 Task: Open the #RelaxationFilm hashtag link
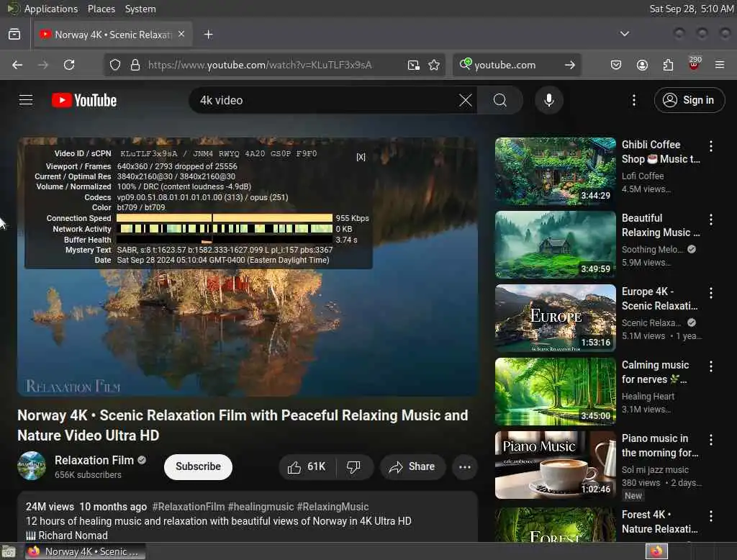tap(189, 507)
